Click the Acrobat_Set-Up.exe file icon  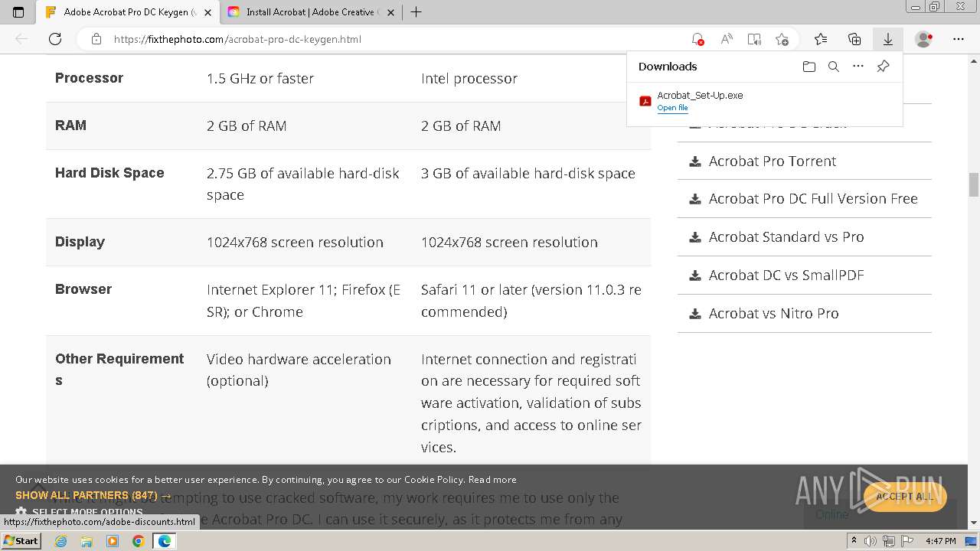pos(645,101)
